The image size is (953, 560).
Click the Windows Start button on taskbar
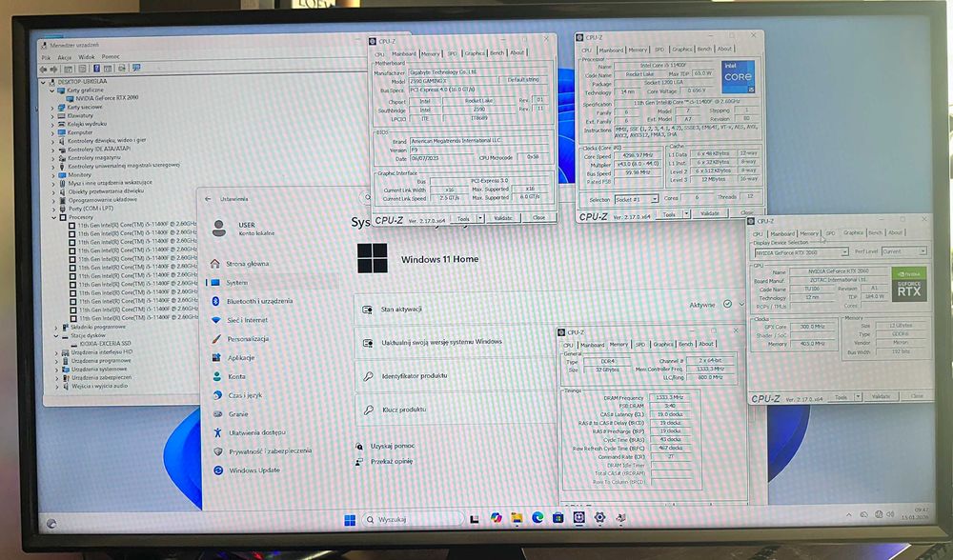350,520
